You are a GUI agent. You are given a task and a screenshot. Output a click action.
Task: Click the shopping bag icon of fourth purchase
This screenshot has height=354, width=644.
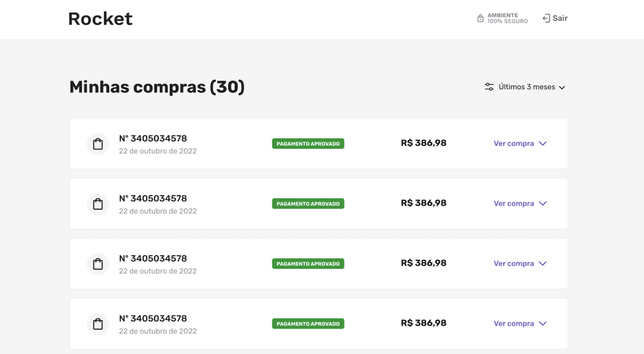click(97, 324)
